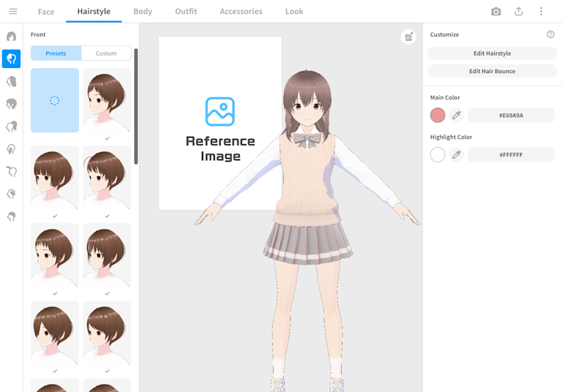This screenshot has height=392, width=562.
Task: Select the Ponytail hair category icon
Action: pyautogui.click(x=12, y=127)
